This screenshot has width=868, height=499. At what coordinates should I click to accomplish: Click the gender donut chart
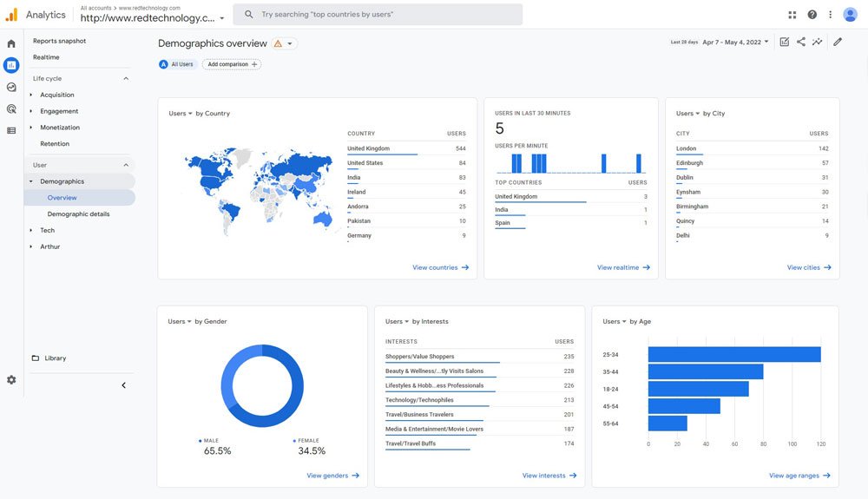tap(262, 385)
